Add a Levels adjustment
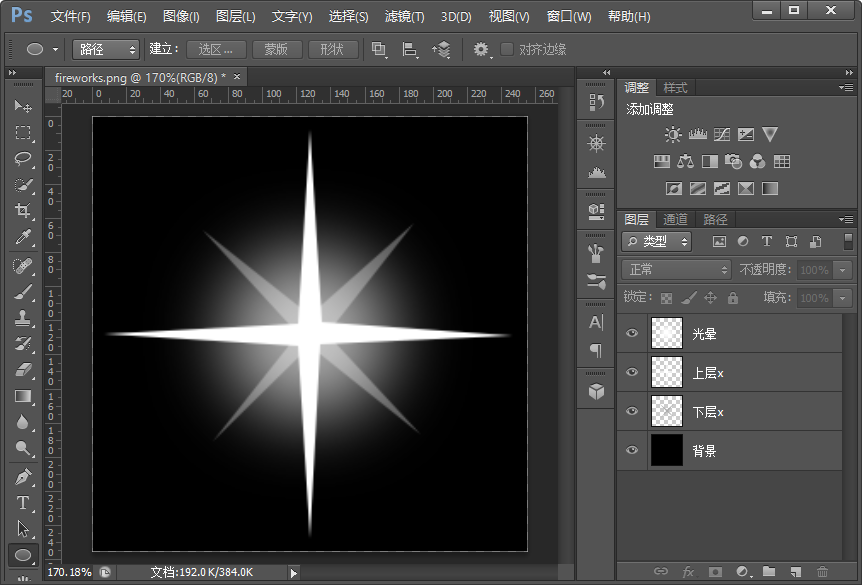 tap(698, 134)
